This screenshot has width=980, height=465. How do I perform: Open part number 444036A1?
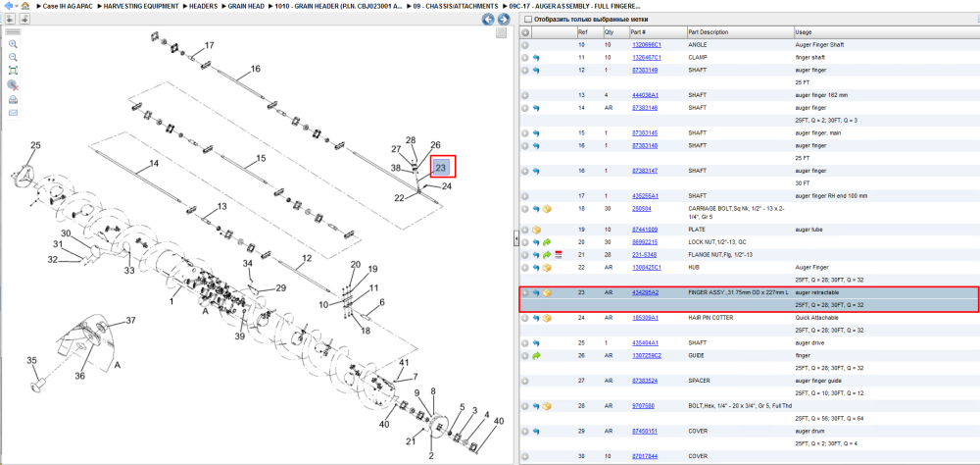645,95
